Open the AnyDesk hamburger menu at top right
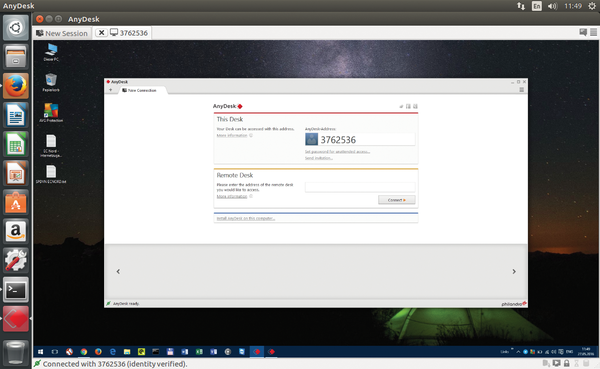 (x=593, y=32)
